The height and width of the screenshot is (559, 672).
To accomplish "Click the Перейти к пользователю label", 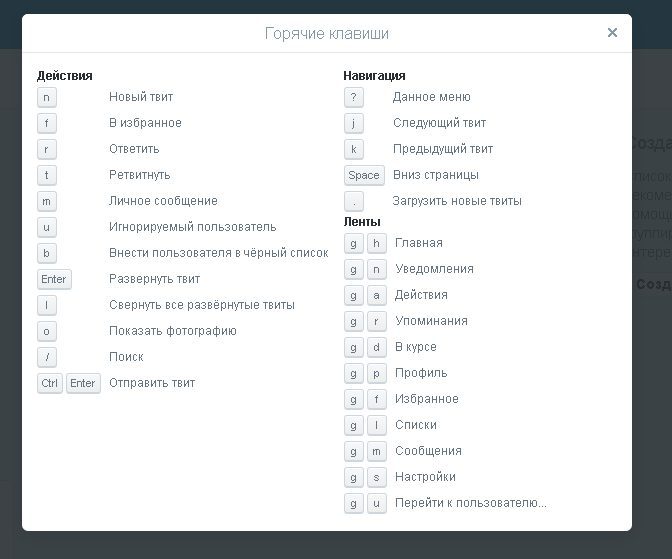I will [x=470, y=503].
